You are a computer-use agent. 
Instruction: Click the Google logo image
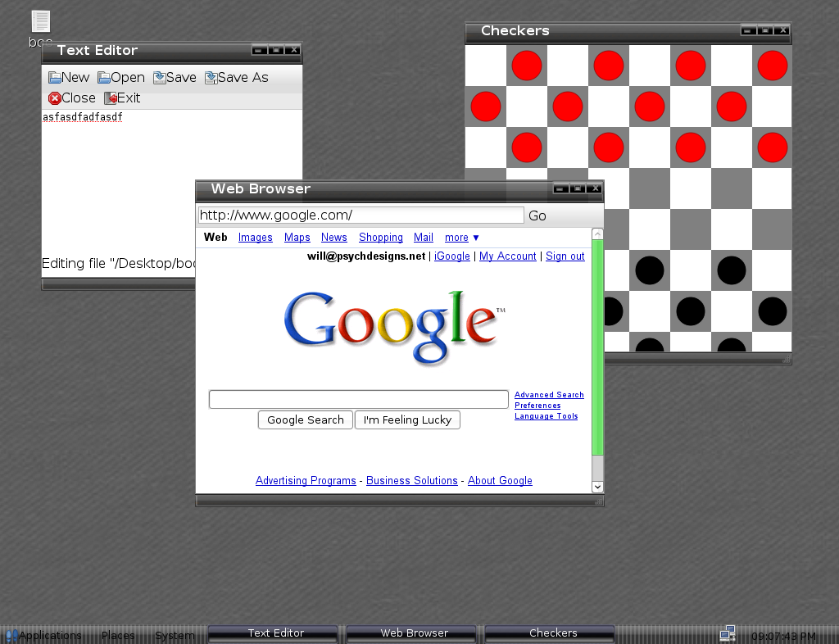[x=395, y=328]
